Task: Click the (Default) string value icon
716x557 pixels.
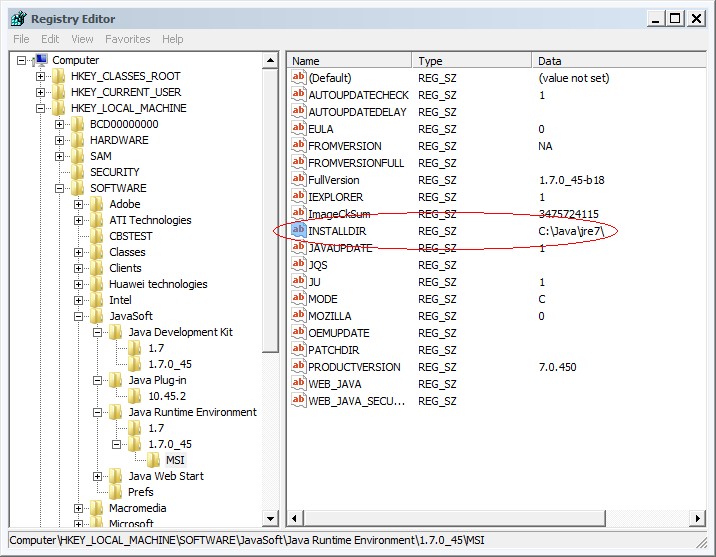Action: 298,77
